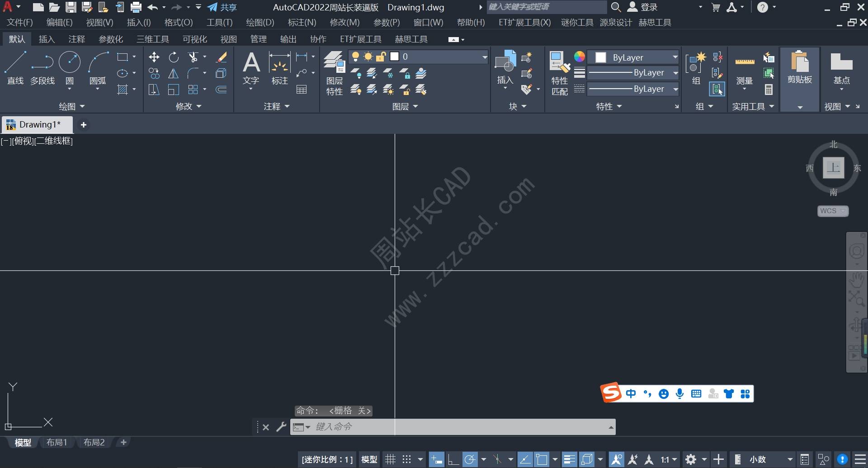Switch to the 布局1 layout tab
The image size is (868, 468).
pos(57,442)
